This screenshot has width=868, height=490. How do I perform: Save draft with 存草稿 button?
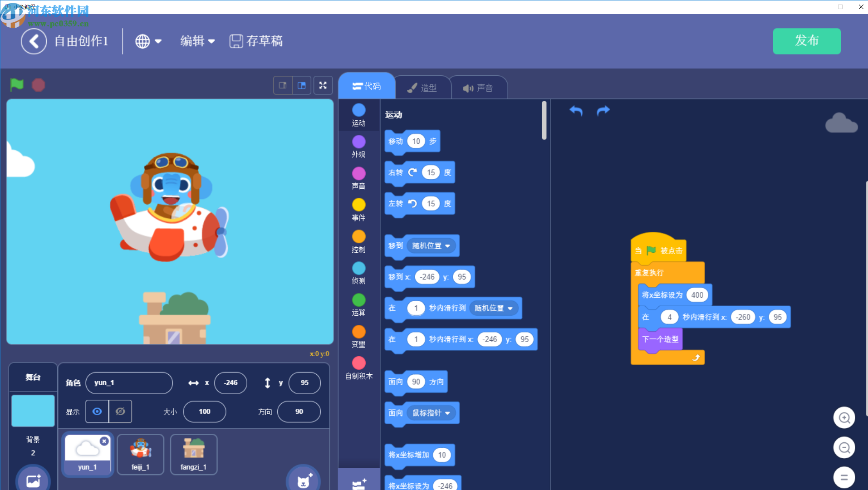click(256, 41)
